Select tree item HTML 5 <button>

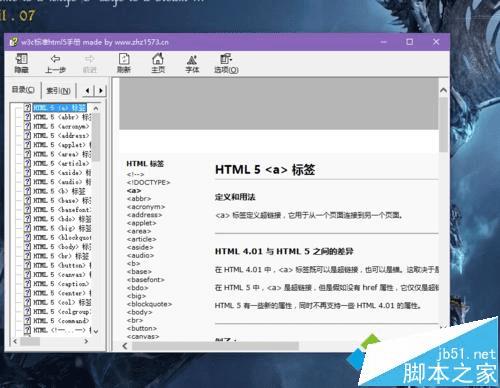(x=62, y=265)
